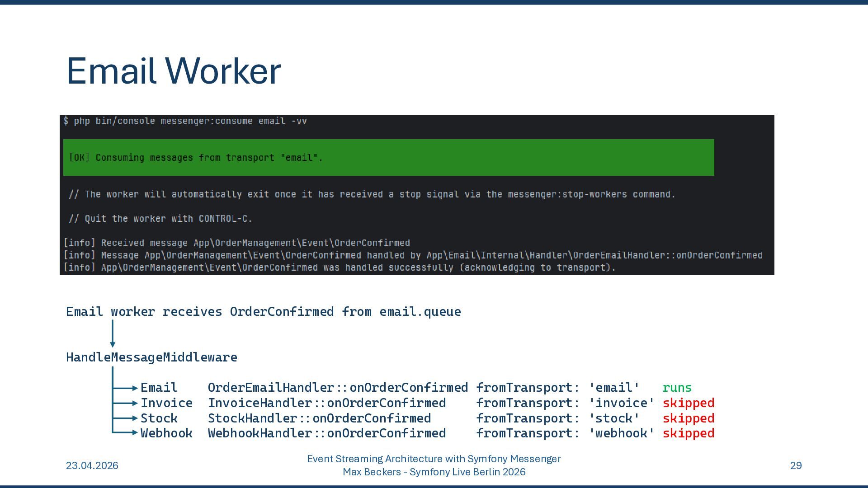Click the red "skipped" text for webhook
The width and height of the screenshot is (868, 488).
point(688,433)
